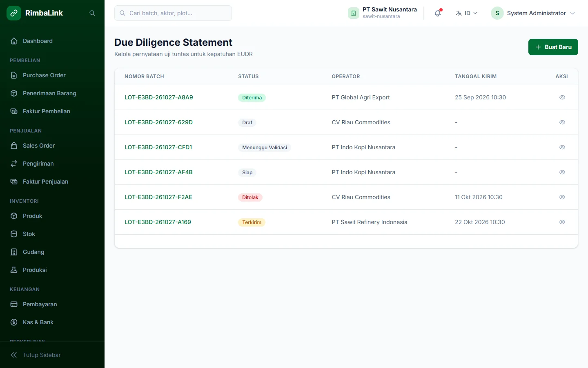Open batch link LOT-E3BD-261027-A8A9
The height and width of the screenshot is (368, 588).
click(x=159, y=97)
